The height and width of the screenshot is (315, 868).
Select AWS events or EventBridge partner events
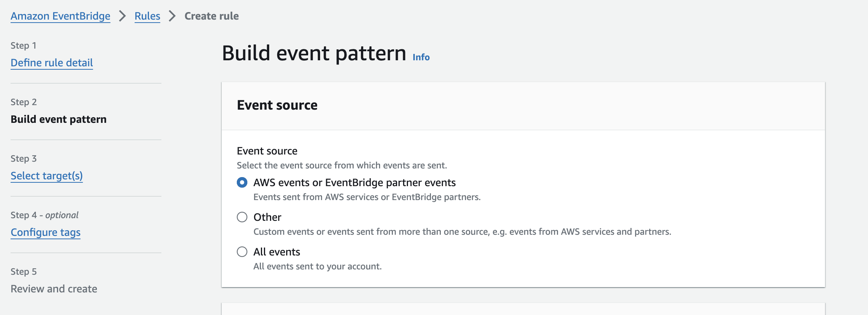[242, 183]
